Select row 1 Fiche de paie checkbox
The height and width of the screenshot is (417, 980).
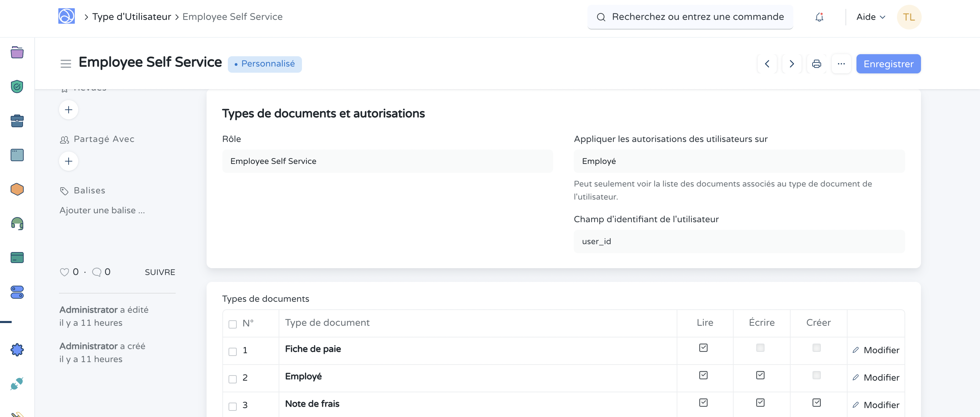click(232, 351)
